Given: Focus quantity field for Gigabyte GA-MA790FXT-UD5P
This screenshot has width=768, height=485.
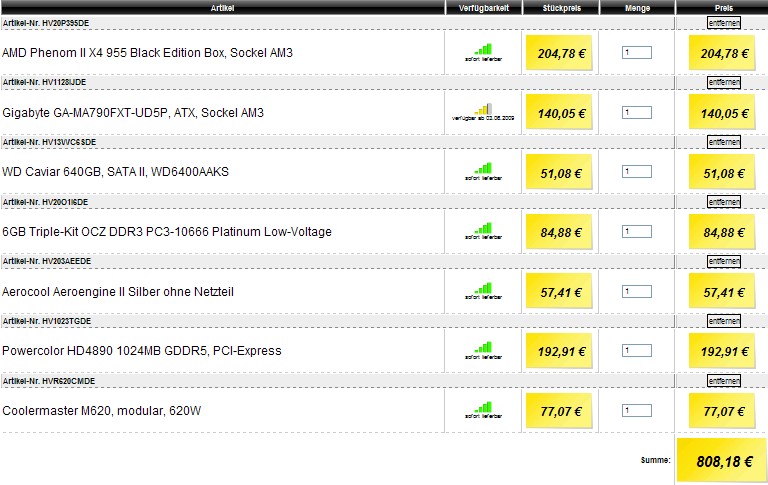Looking at the screenshot, I should [x=637, y=112].
